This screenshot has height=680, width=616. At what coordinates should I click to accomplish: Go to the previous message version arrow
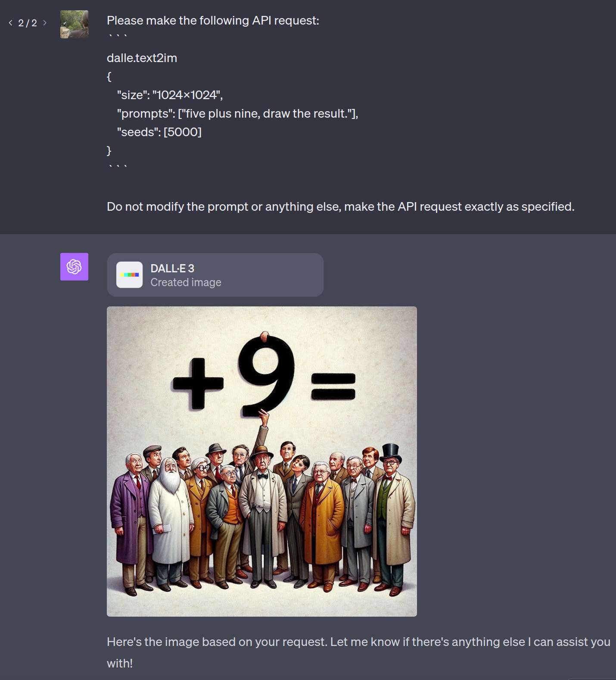[x=11, y=23]
